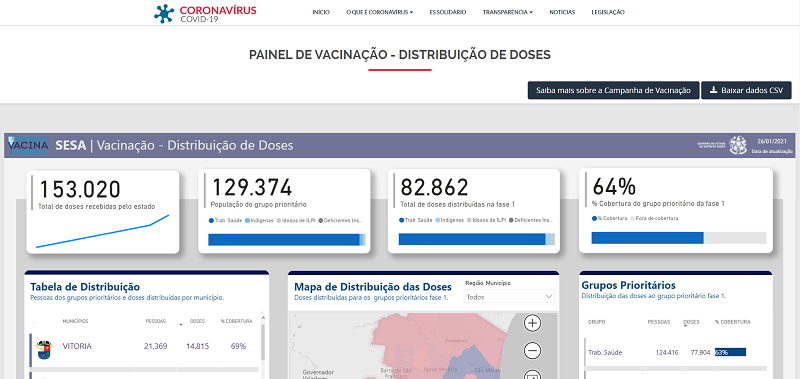Viewport: 800px width, 379px height.
Task: Click the Vacina e Confia campaign logo
Action: click(x=29, y=146)
